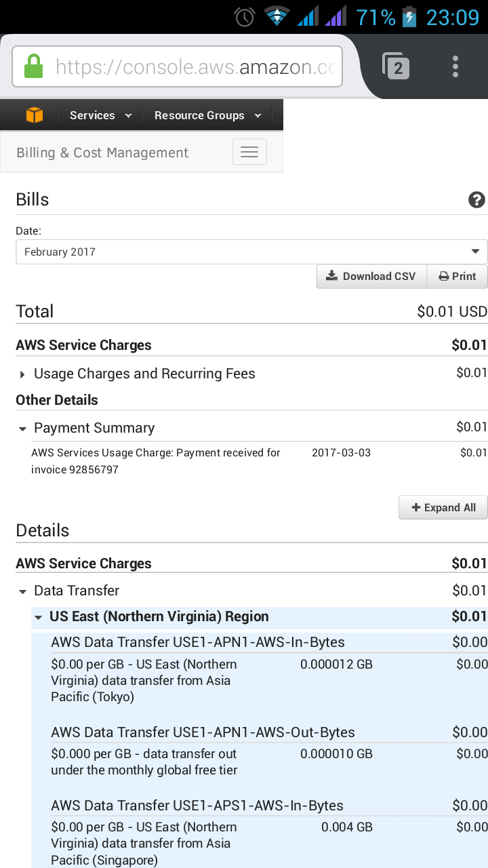
Task: Select the 2017-03-03 payment date
Action: tap(342, 452)
